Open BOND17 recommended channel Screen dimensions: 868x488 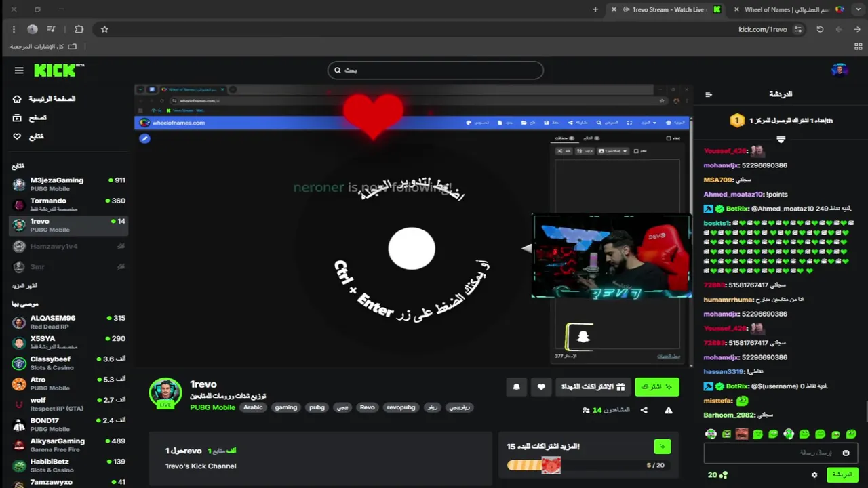click(x=68, y=424)
